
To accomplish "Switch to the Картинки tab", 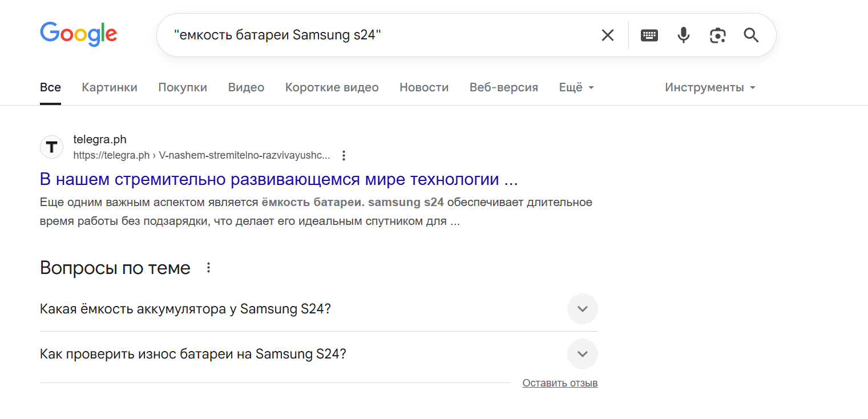I will coord(109,87).
